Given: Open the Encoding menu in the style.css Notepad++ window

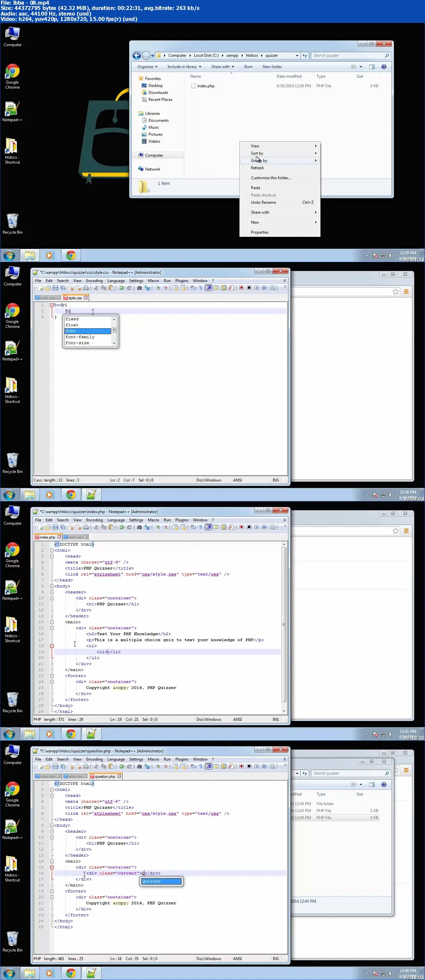Looking at the screenshot, I should click(x=94, y=281).
